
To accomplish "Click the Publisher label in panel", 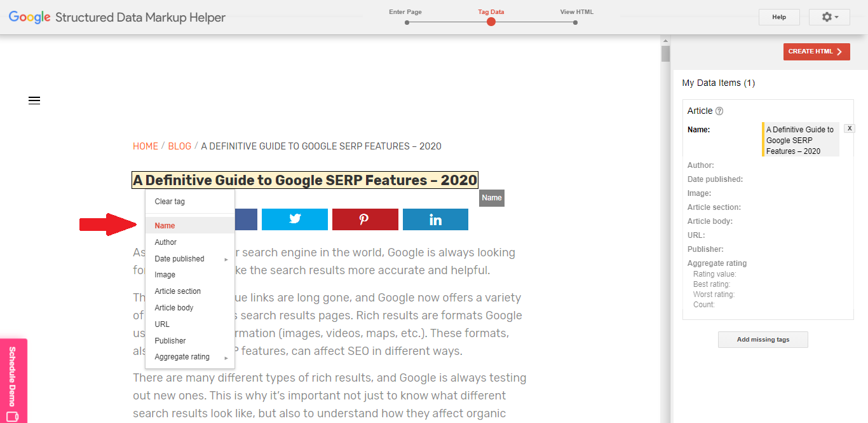I will 705,249.
